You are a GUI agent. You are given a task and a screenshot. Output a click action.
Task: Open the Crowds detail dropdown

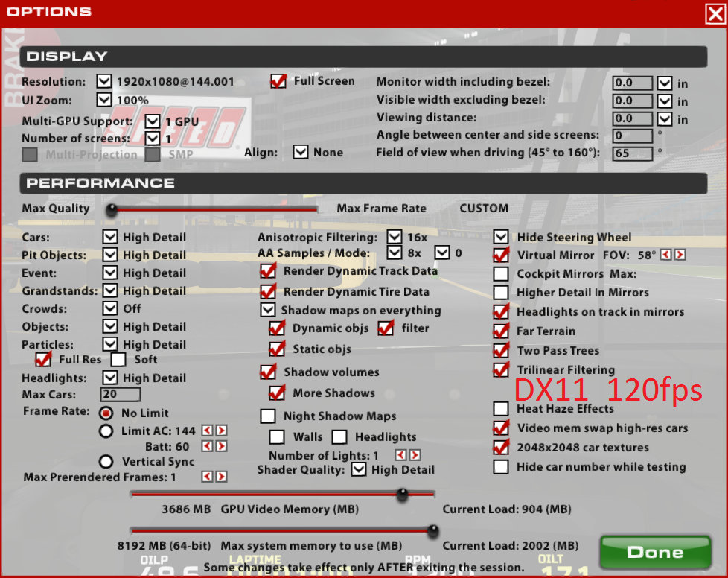(x=110, y=308)
